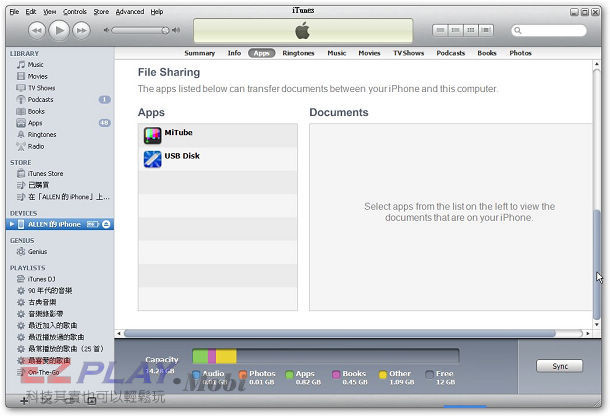Click the Previous track button
The height and width of the screenshot is (416, 610).
(37, 30)
